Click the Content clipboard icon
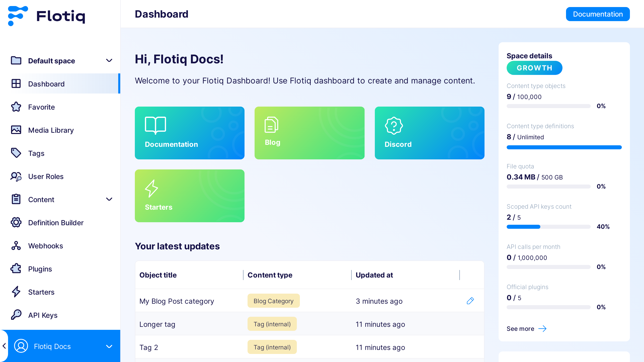 [x=16, y=199]
